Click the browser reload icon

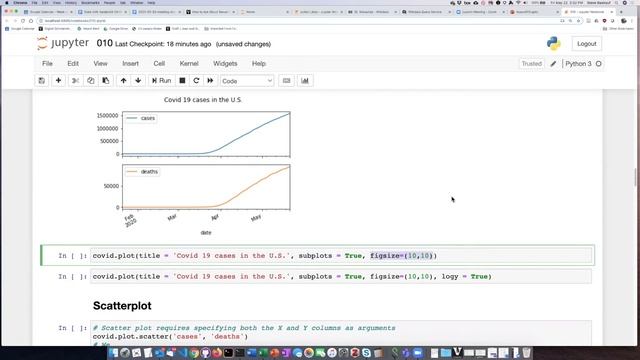point(23,20)
